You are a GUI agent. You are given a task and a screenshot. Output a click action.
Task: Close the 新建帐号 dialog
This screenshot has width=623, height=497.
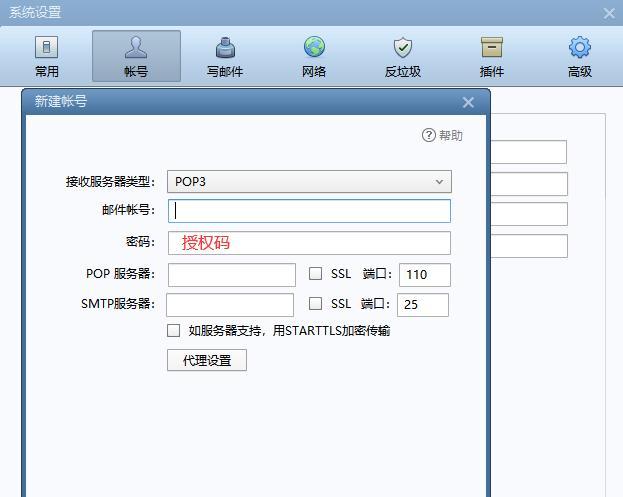468,102
